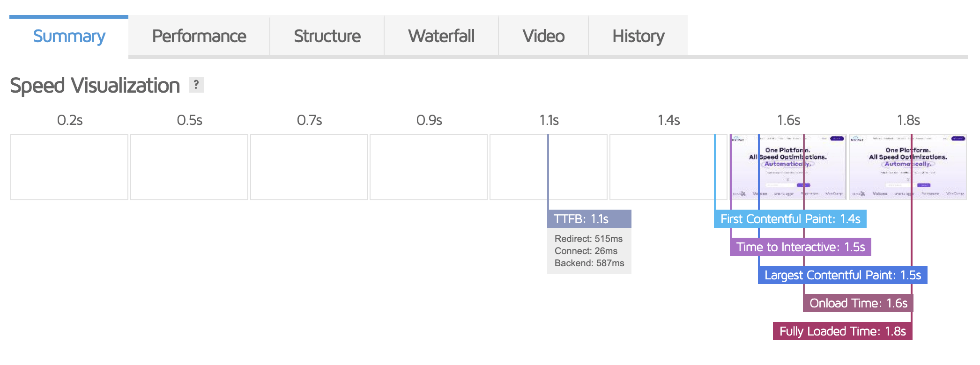Go to the Video tab
Image resolution: width=980 pixels, height=365 pixels.
tap(543, 36)
